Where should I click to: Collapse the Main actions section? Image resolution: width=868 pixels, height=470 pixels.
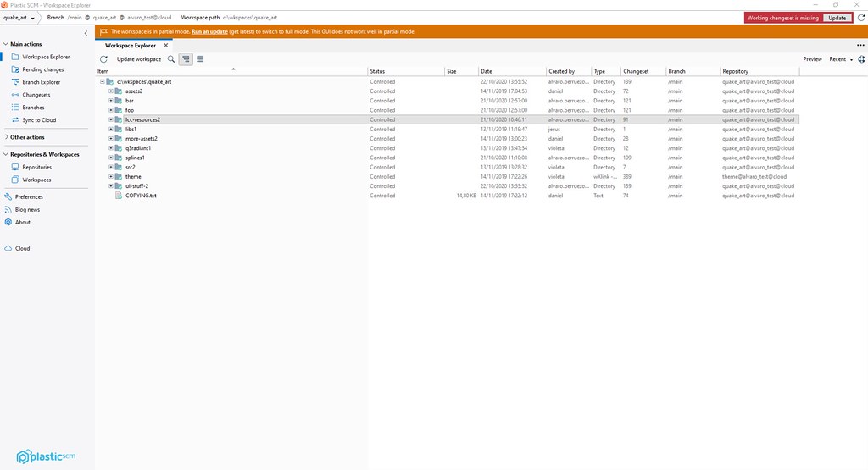click(x=6, y=44)
